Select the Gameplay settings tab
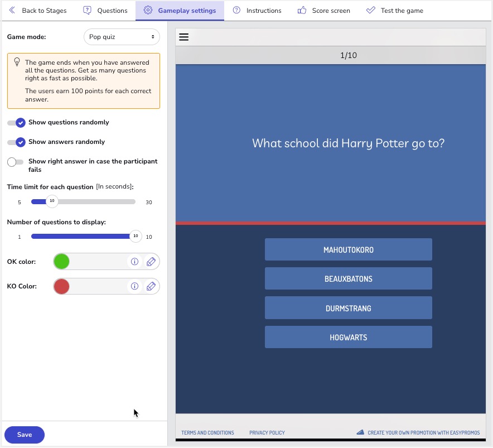 (x=180, y=11)
